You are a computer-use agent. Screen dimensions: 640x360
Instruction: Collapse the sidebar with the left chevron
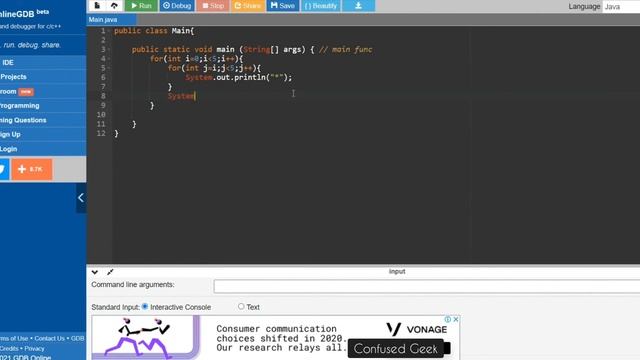(81, 198)
